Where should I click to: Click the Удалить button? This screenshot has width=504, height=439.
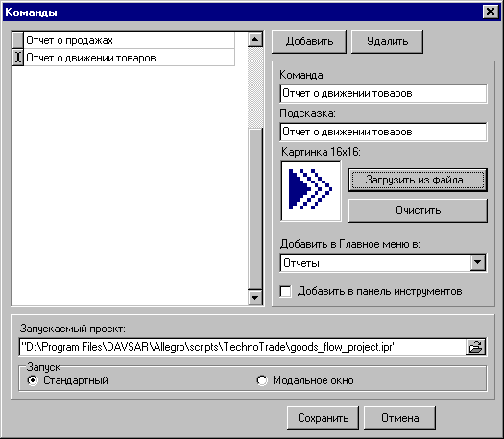coord(387,41)
